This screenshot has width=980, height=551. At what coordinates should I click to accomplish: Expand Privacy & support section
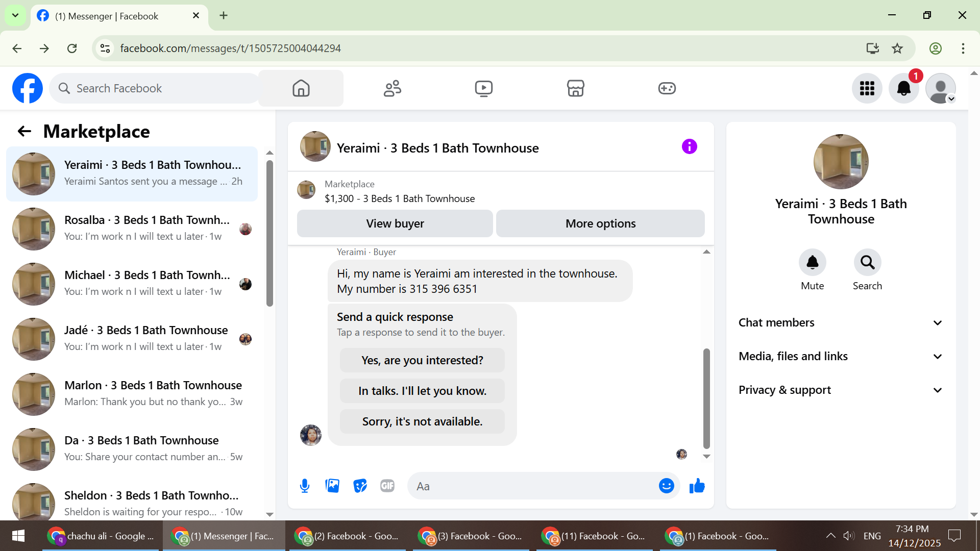click(x=841, y=390)
